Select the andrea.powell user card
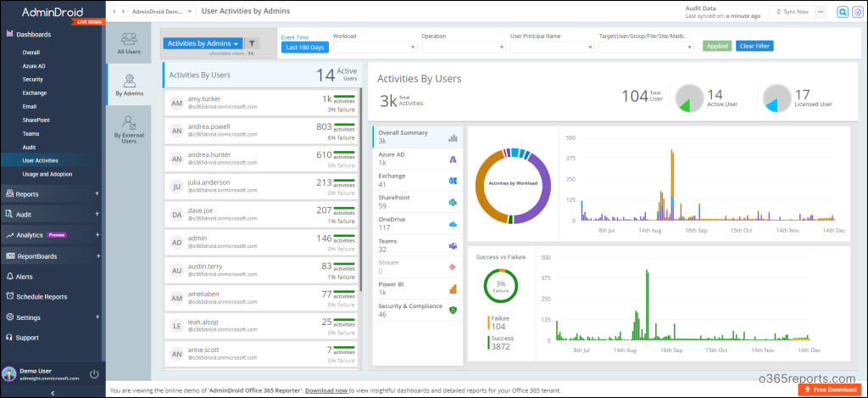 point(262,131)
